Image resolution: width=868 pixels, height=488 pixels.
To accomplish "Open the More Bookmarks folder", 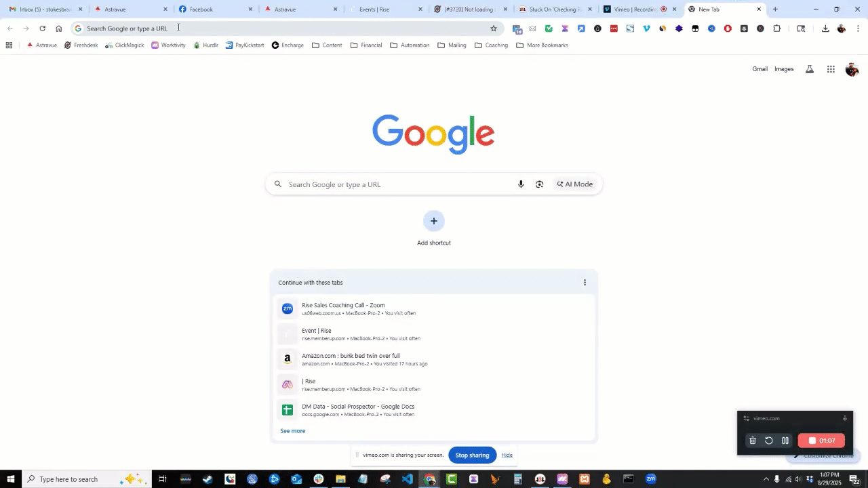I will coord(542,45).
